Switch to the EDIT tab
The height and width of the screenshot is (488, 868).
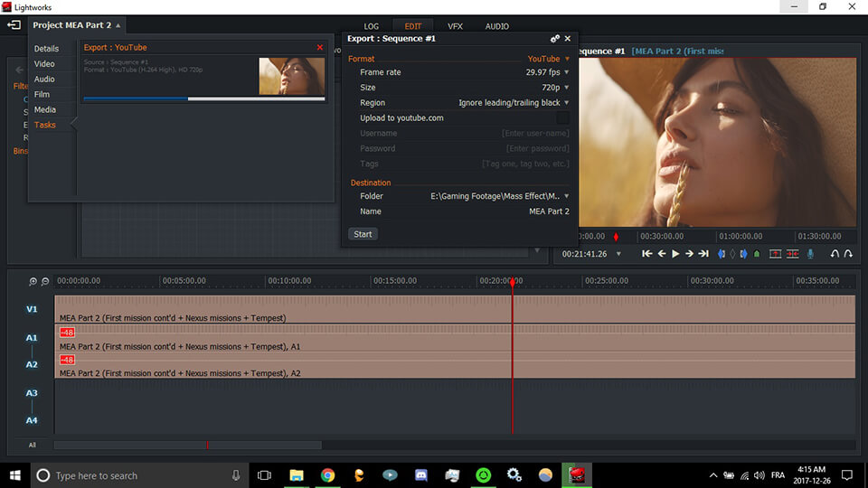(413, 26)
